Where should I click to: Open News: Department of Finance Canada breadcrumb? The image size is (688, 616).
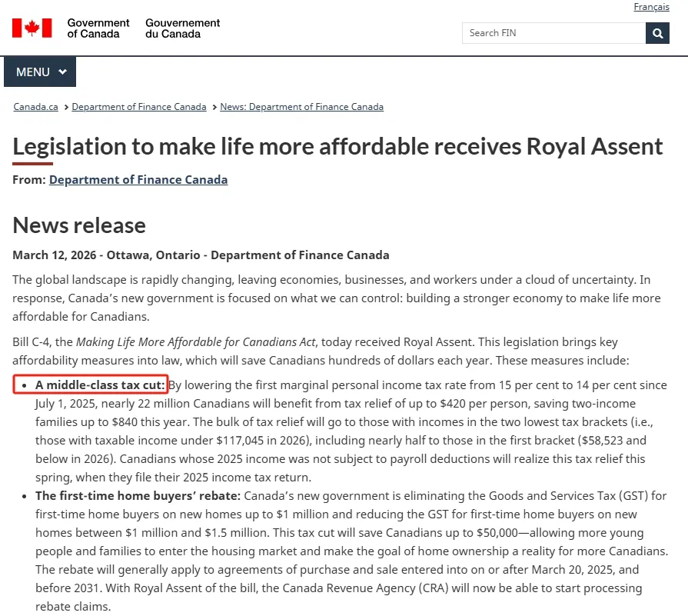[x=301, y=107]
